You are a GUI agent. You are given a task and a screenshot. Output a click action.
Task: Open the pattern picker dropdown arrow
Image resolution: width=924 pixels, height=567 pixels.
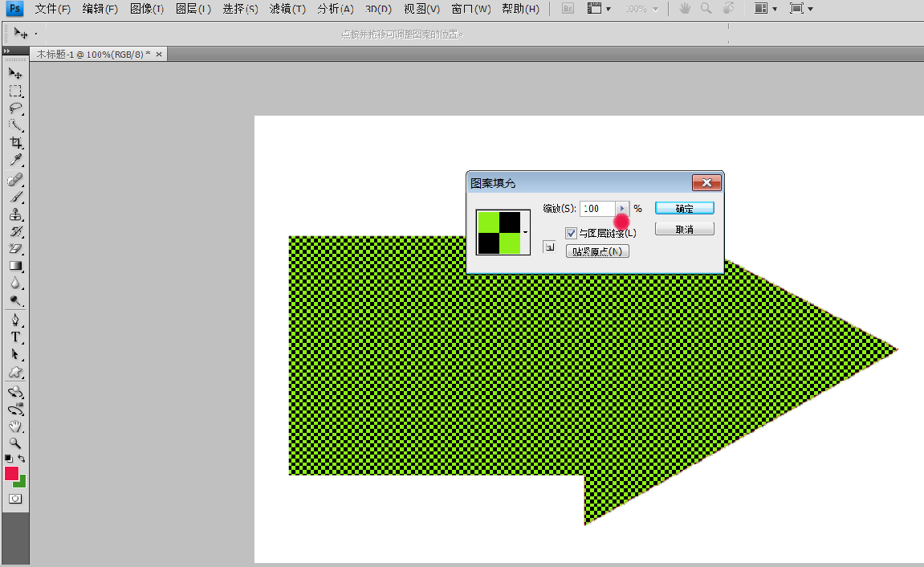tap(525, 232)
